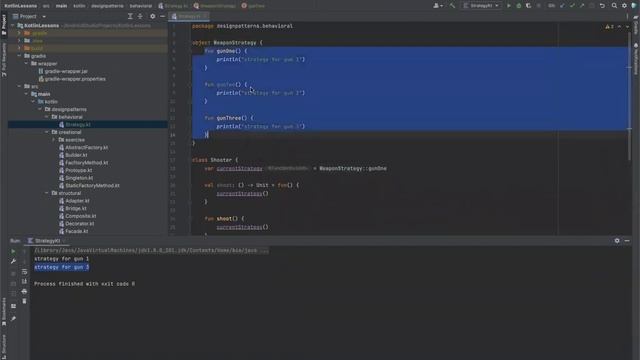Click the Debug bug icon in the top toolbar
Screen dimensions: 640x360
[x=519, y=6]
